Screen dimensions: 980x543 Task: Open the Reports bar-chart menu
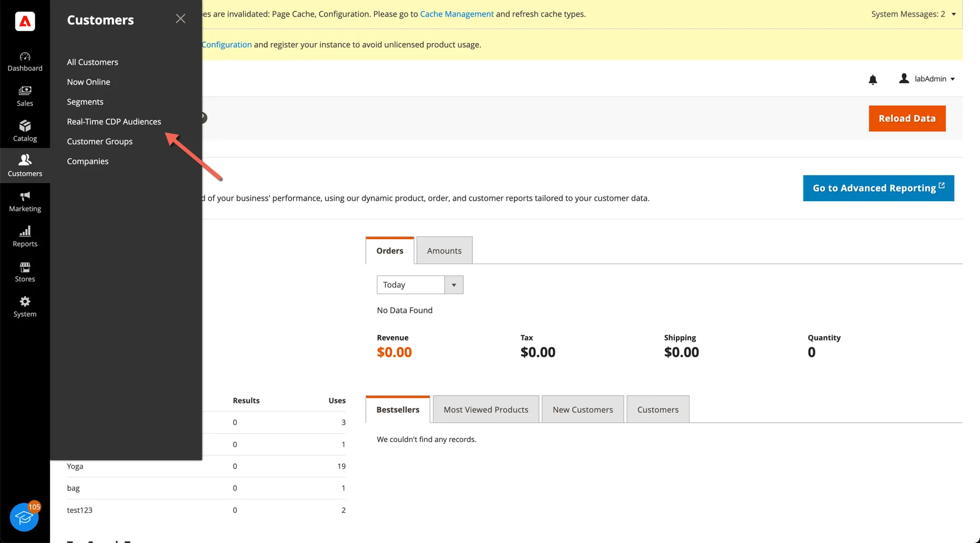(25, 236)
